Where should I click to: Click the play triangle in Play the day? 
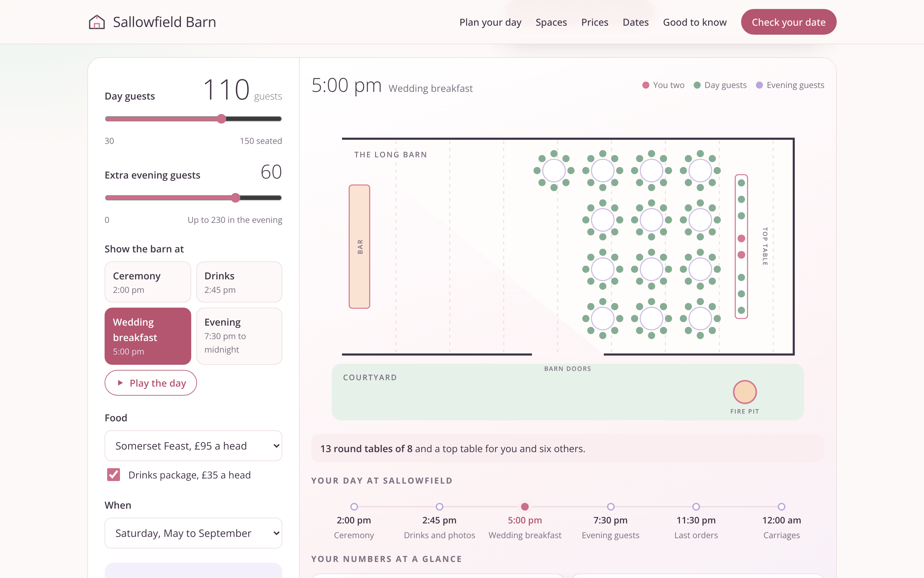point(120,383)
